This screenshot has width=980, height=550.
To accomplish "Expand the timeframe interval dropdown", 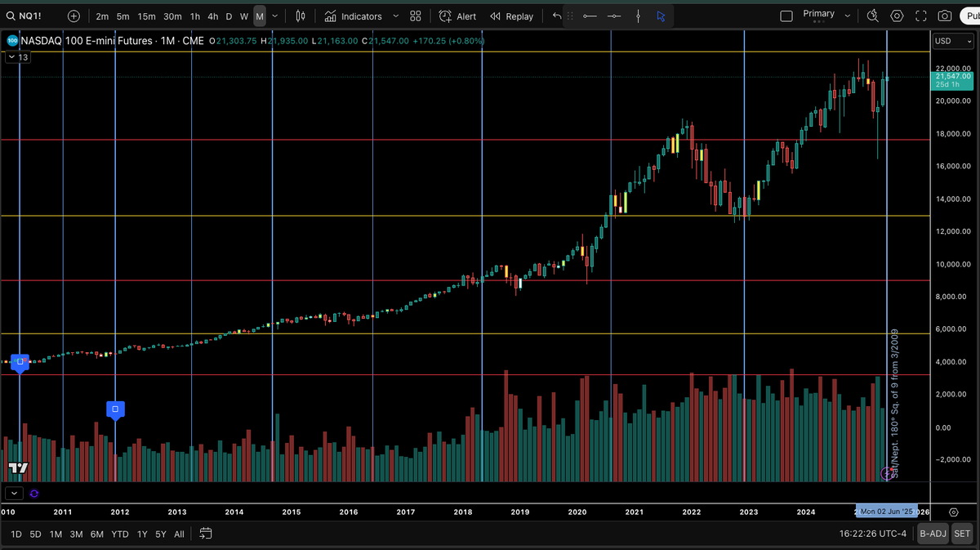I will click(274, 16).
